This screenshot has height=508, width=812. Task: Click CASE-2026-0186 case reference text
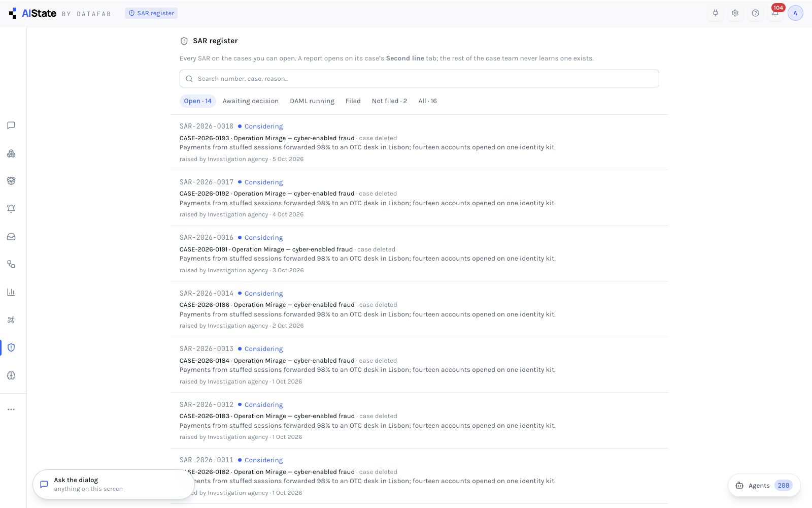coord(205,305)
